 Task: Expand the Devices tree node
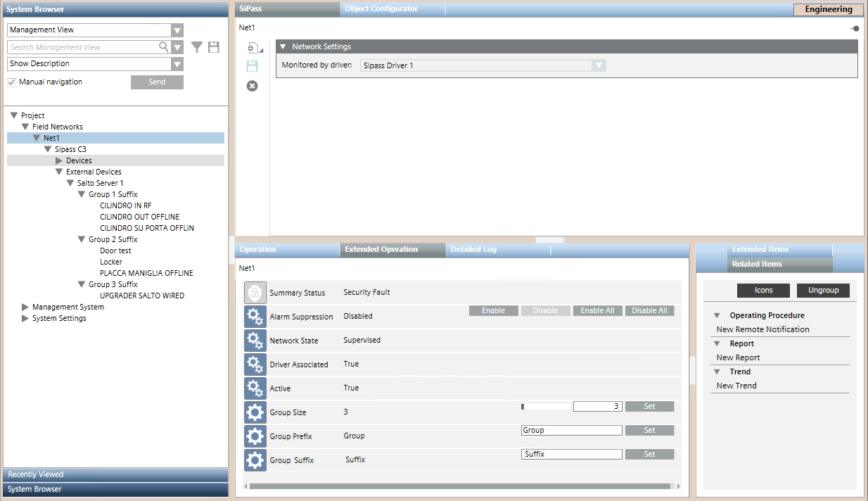click(x=59, y=160)
